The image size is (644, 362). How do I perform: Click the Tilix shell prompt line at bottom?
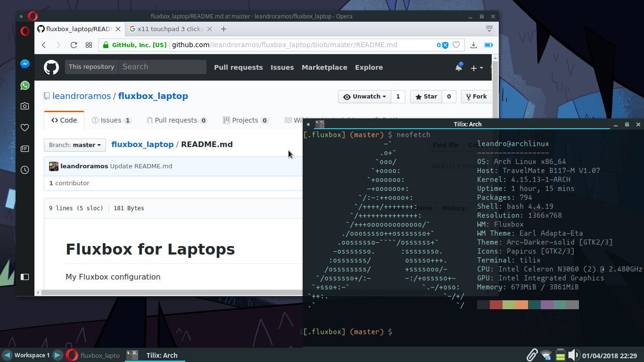click(x=348, y=332)
